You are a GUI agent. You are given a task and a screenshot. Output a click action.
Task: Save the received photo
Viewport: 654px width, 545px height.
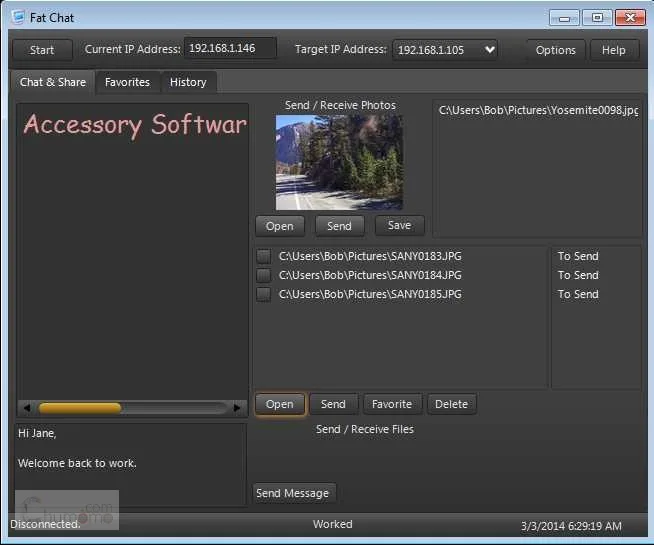(x=400, y=226)
